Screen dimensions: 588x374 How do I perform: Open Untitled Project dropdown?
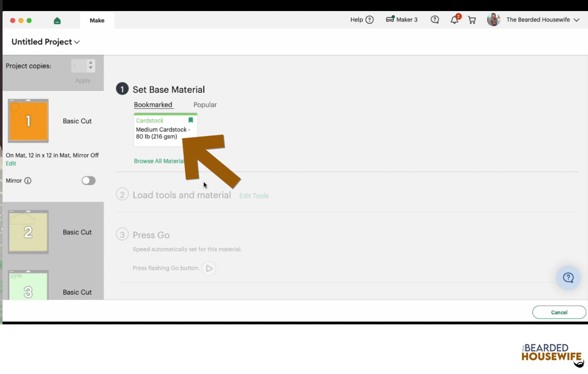coord(46,42)
